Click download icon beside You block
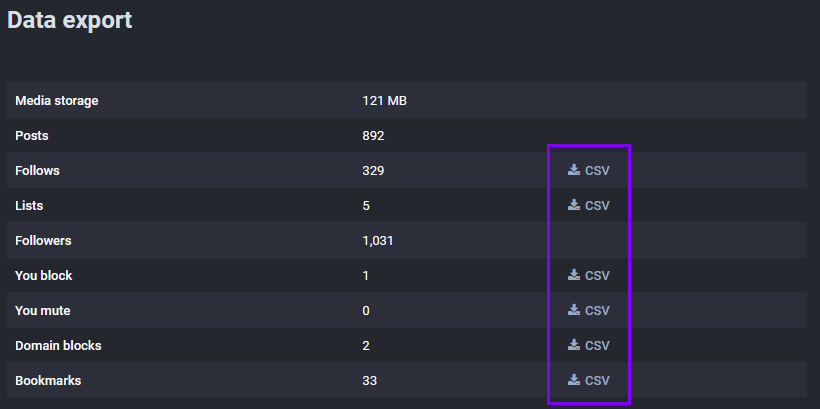The image size is (820, 409). 574,275
